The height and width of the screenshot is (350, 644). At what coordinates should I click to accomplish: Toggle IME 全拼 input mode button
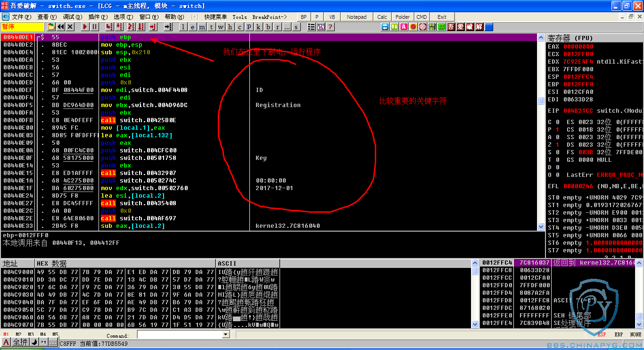(x=20, y=342)
